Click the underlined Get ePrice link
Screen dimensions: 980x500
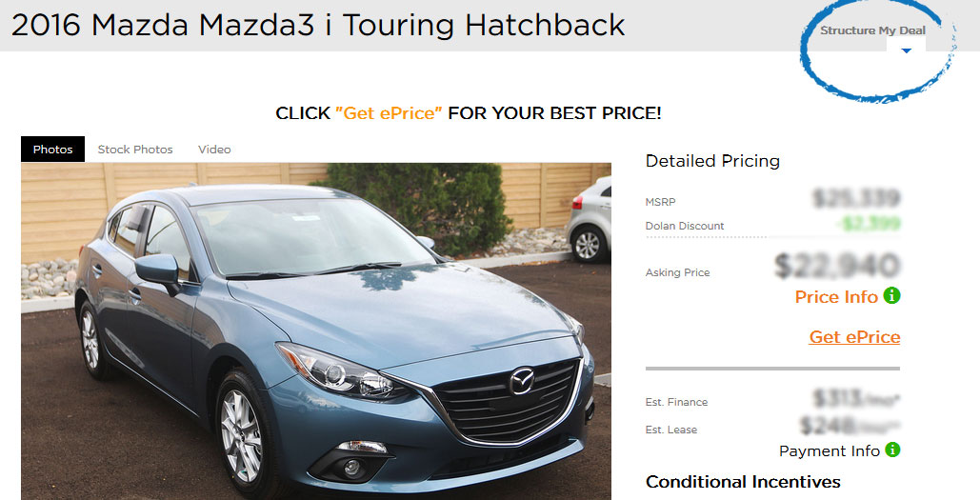click(854, 337)
